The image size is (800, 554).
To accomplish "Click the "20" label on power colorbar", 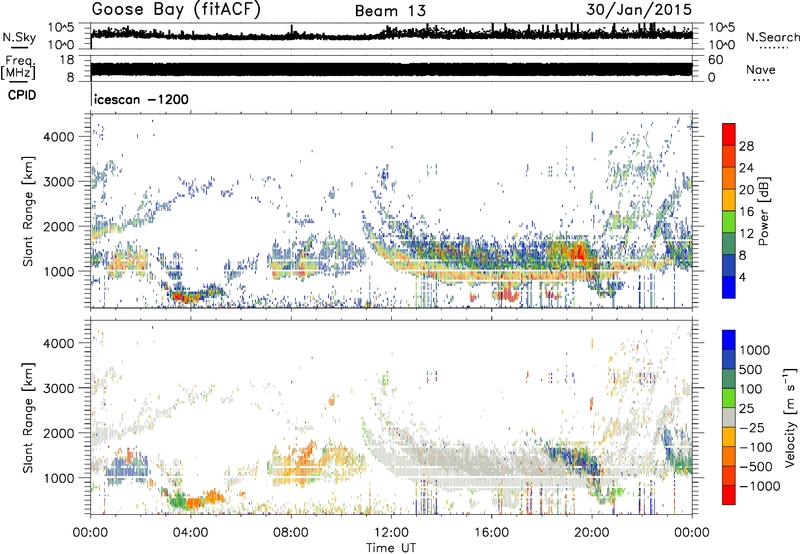I will tap(746, 190).
